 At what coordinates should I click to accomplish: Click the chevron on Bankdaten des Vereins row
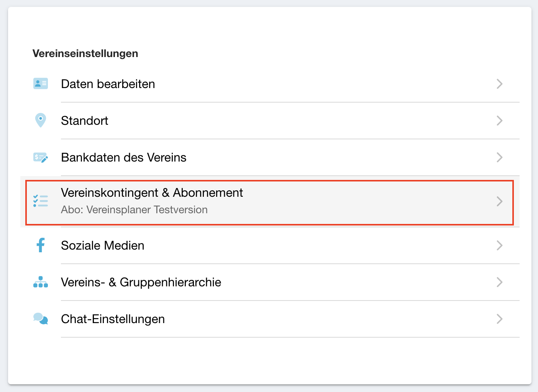(x=499, y=157)
